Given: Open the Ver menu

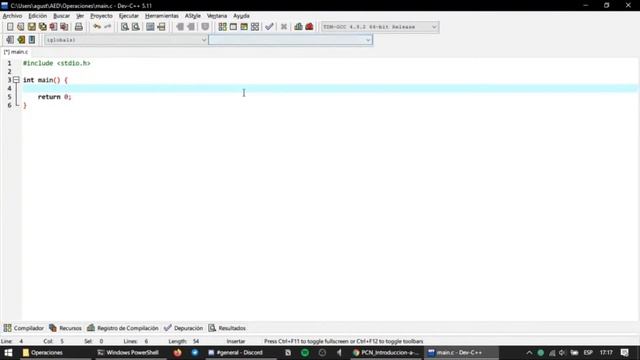Looking at the screenshot, I should coord(80,16).
